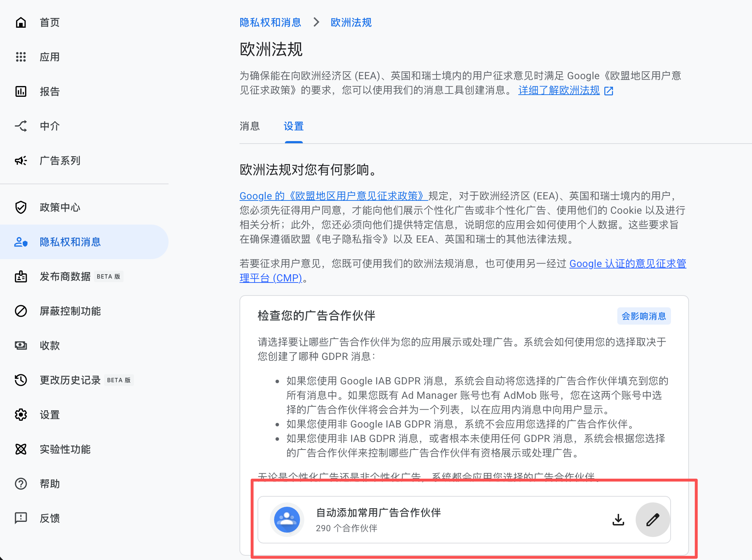Click the 欧洲法规 breadcrumb link

pyautogui.click(x=351, y=22)
